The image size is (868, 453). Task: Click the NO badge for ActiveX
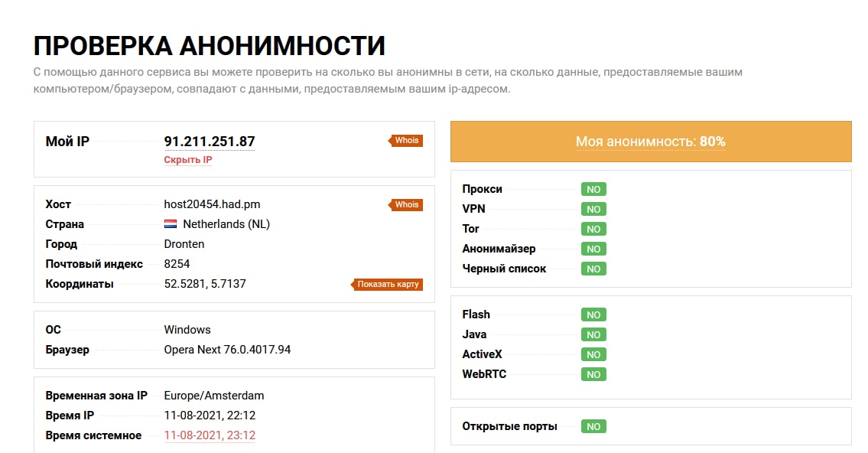pyautogui.click(x=593, y=354)
